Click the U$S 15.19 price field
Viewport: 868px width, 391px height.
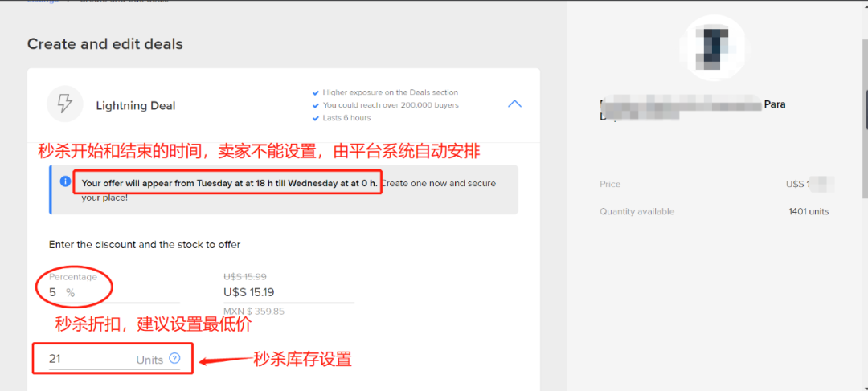pyautogui.click(x=289, y=292)
